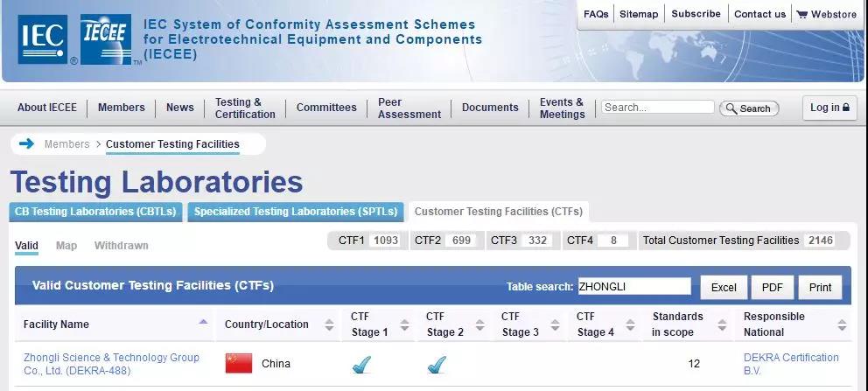Sort by CTF Stage 3 column
Viewport: 868px width, 391px height.
pyautogui.click(x=556, y=325)
